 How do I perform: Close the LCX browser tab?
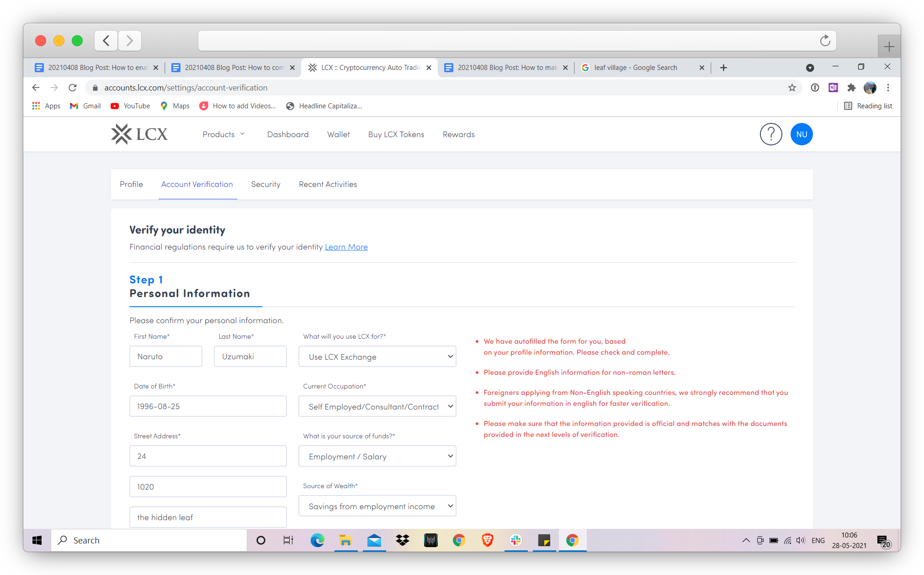(x=429, y=68)
